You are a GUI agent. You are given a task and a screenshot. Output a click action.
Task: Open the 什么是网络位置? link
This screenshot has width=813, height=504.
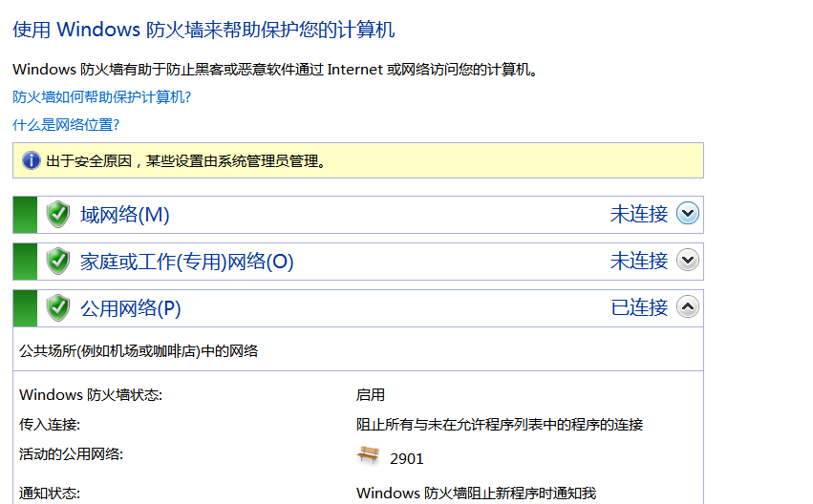pos(66,125)
